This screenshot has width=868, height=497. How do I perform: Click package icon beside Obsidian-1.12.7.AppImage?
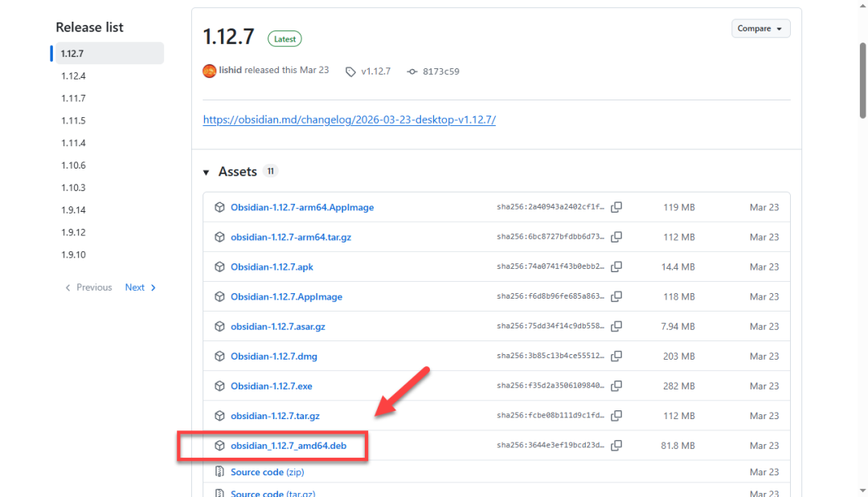tap(219, 296)
